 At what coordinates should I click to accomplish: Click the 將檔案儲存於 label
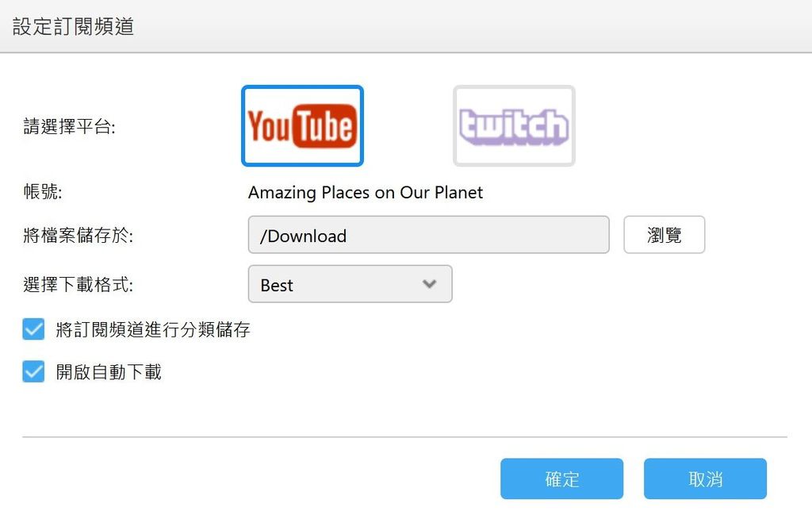pyautogui.click(x=79, y=235)
